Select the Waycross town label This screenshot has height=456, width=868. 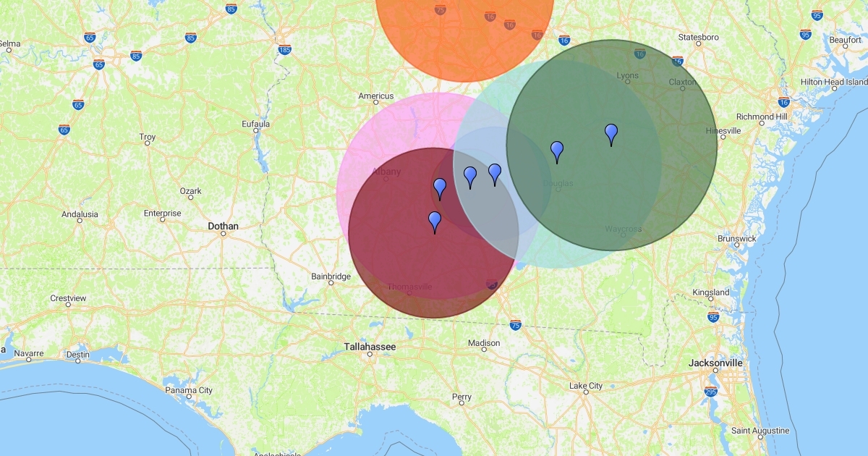point(624,229)
